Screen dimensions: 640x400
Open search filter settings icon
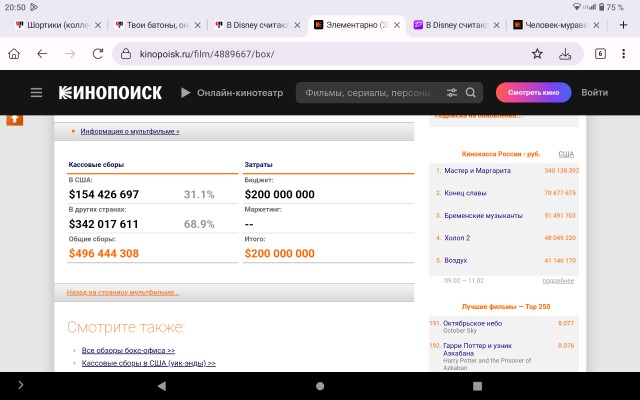(451, 93)
